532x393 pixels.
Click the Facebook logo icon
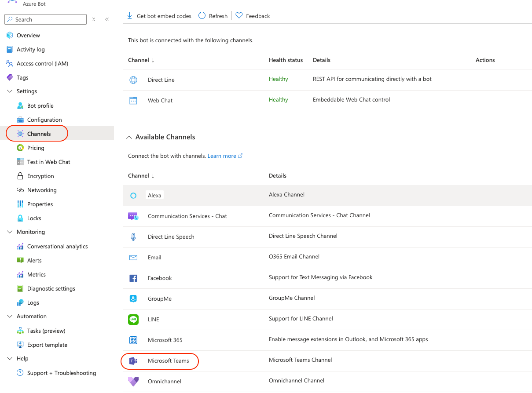(133, 278)
